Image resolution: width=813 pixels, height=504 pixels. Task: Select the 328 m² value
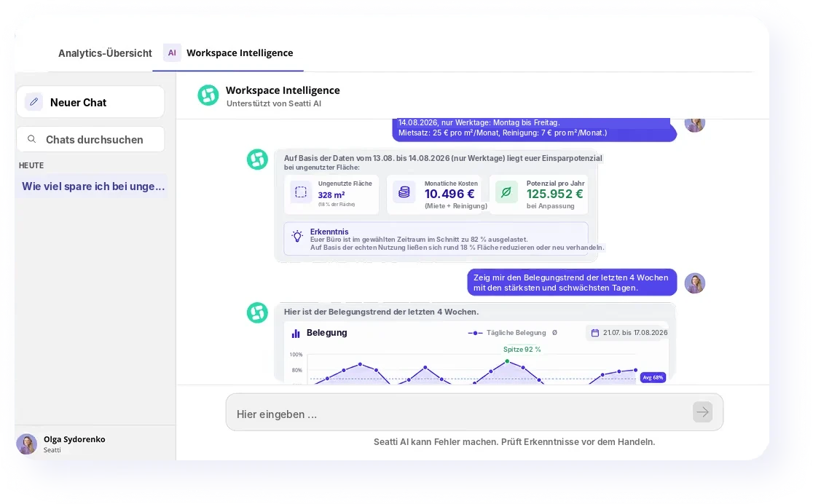point(331,195)
